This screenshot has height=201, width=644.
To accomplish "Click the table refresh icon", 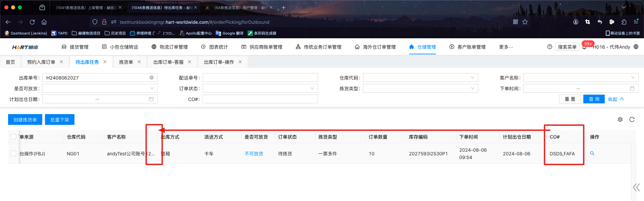I will pos(632,120).
